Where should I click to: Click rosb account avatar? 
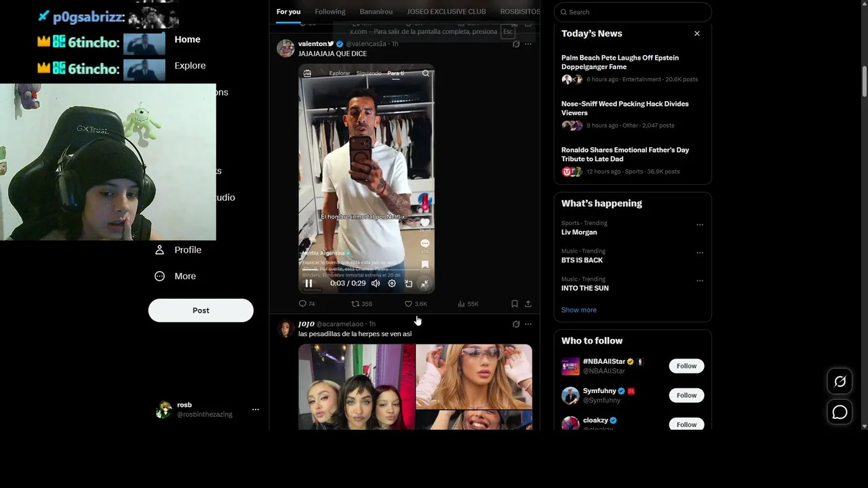163,409
